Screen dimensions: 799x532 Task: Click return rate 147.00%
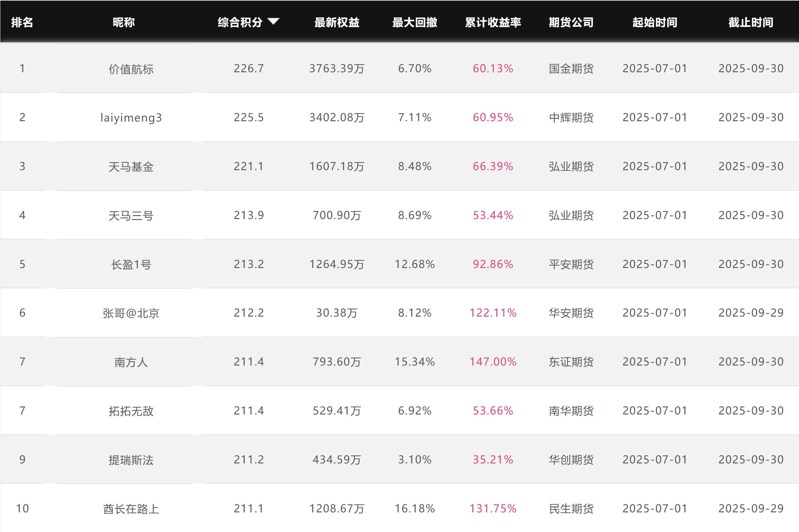493,362
